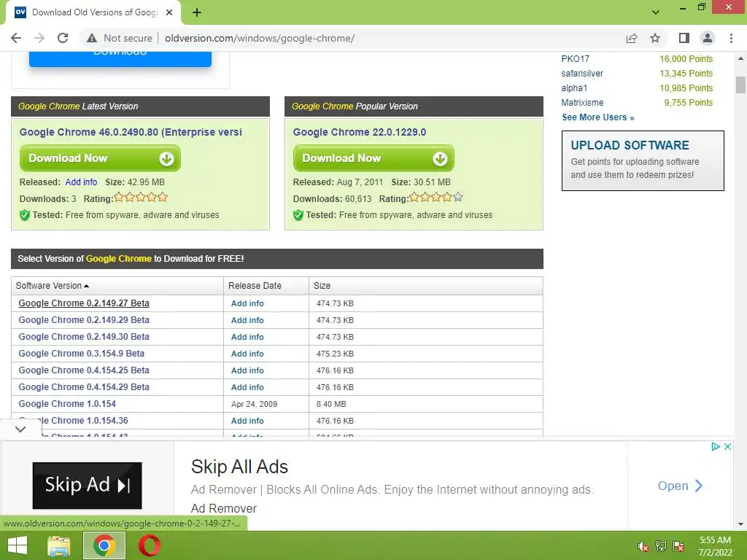Add info for 0.2.149.29 Beta release date

pyautogui.click(x=247, y=320)
